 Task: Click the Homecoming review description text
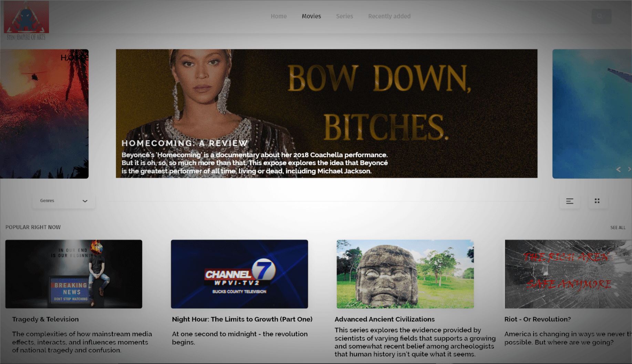255,163
